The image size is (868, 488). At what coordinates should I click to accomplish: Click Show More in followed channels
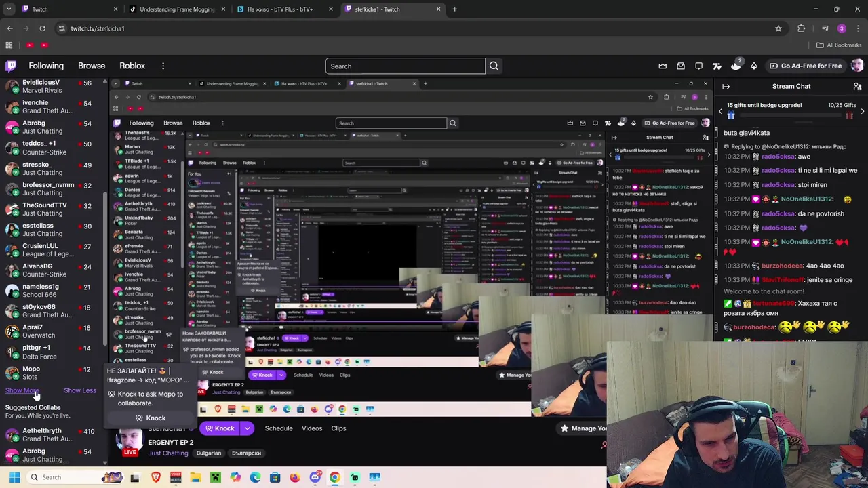(x=22, y=390)
